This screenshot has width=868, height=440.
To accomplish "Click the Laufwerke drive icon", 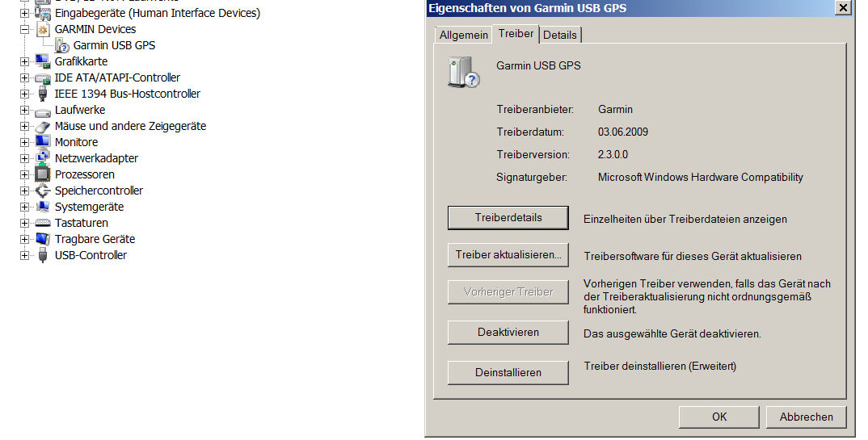I will click(x=43, y=111).
